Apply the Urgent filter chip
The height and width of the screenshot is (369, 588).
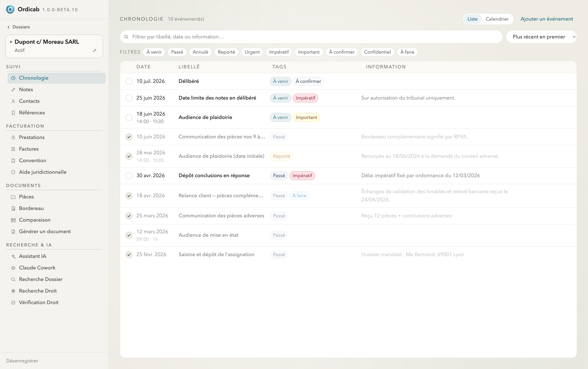coord(252,52)
